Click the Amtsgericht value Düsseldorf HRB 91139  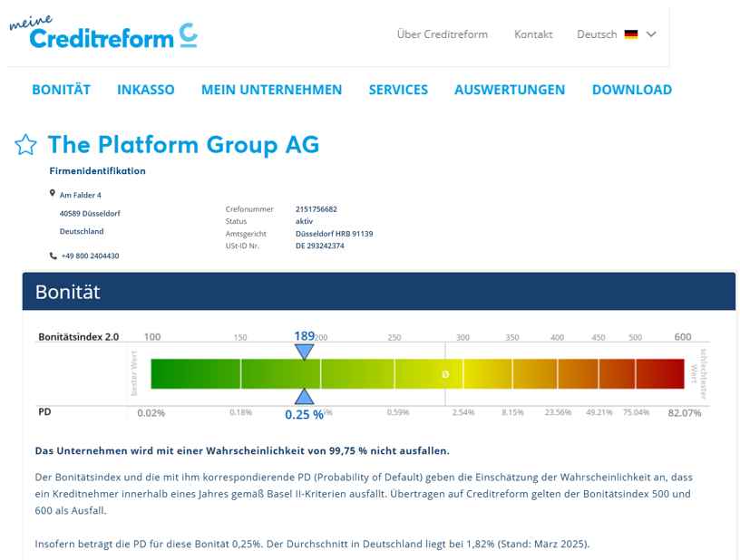coord(334,234)
